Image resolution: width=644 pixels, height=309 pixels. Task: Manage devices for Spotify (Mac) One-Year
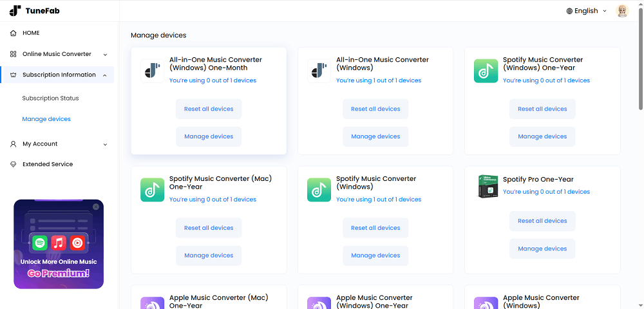[209, 256]
